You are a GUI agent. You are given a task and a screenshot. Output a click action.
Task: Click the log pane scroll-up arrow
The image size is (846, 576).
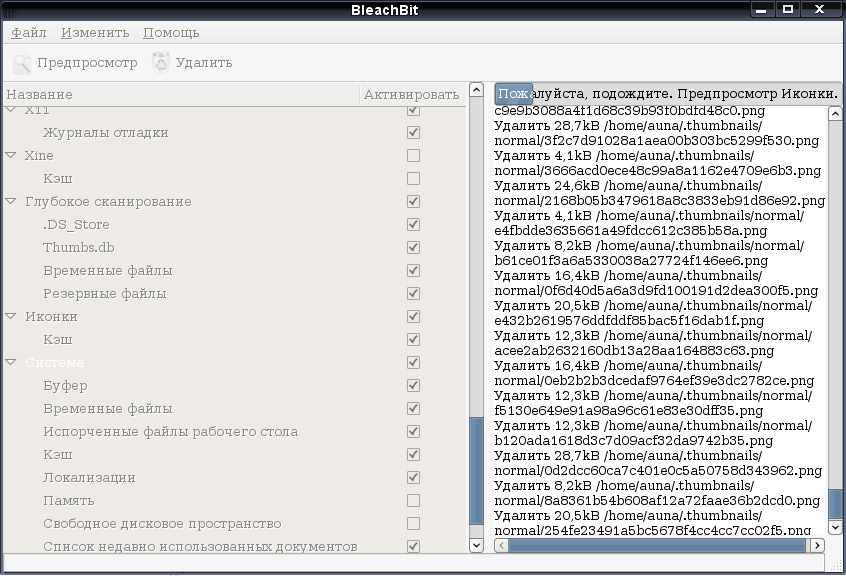tap(835, 113)
